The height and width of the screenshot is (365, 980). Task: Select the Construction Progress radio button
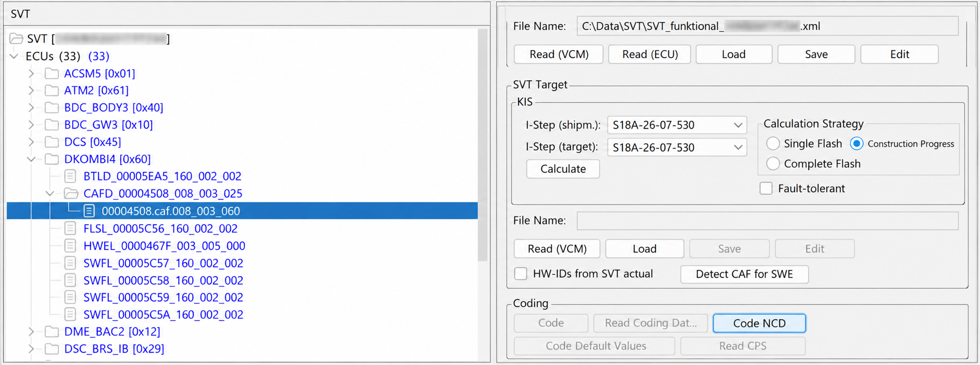857,144
